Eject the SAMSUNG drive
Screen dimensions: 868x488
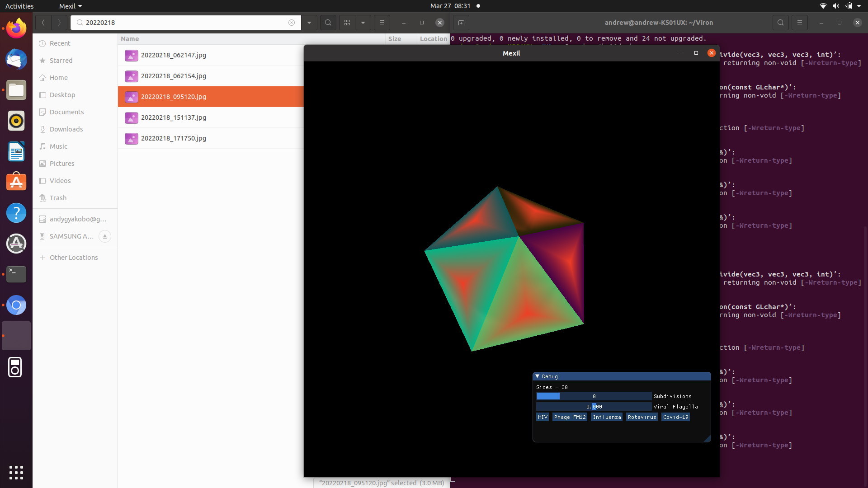pyautogui.click(x=105, y=236)
